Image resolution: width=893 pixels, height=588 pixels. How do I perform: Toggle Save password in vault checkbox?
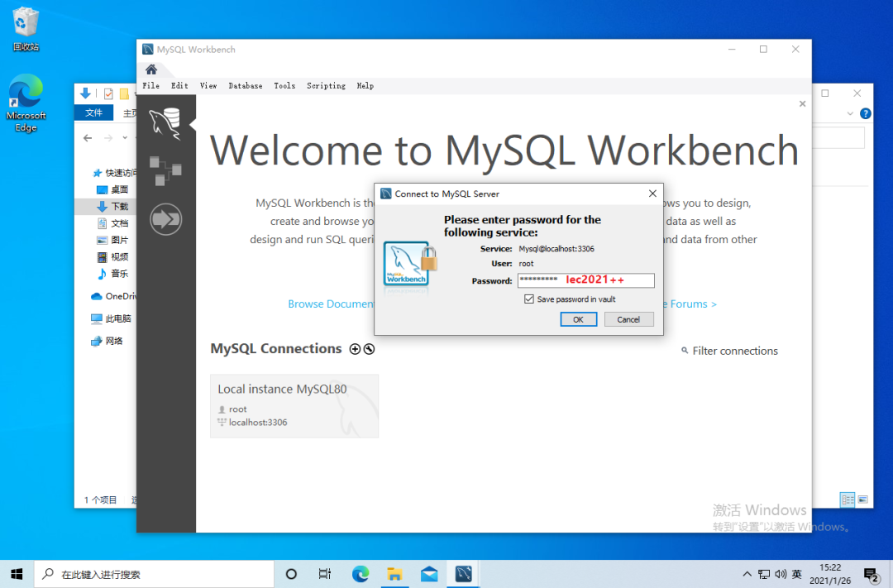(x=529, y=299)
